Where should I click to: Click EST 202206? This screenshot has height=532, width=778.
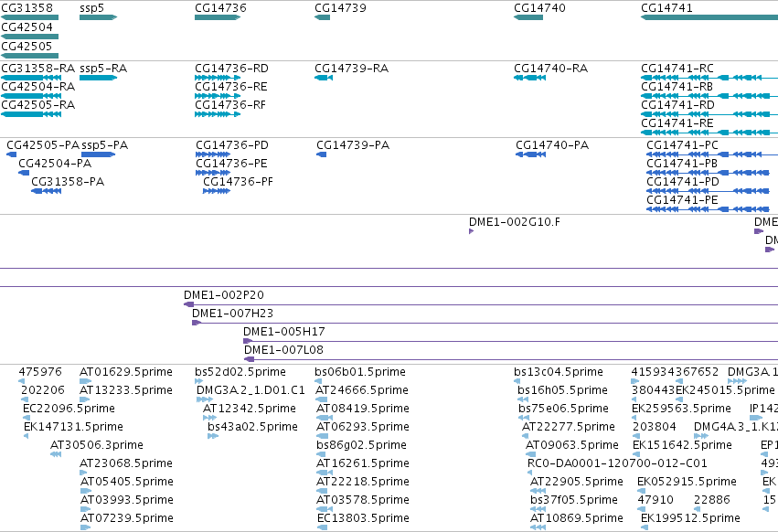pyautogui.click(x=25, y=399)
